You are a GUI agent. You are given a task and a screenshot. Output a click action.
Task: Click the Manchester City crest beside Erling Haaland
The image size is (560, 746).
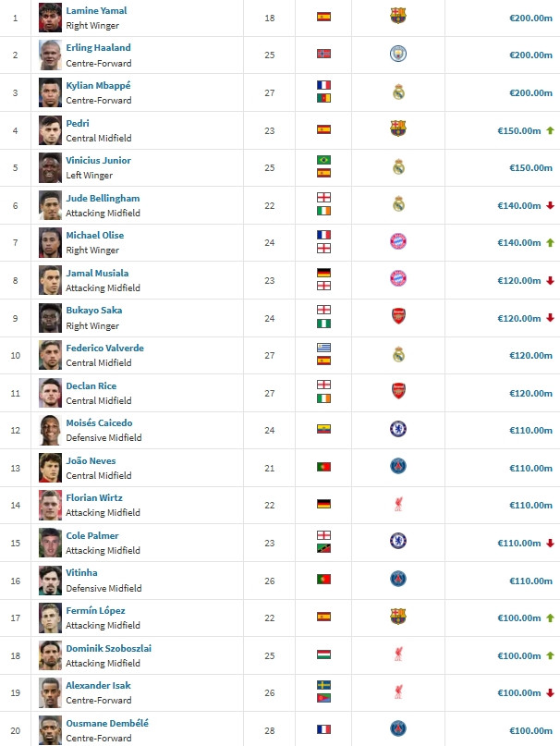[x=398, y=54]
